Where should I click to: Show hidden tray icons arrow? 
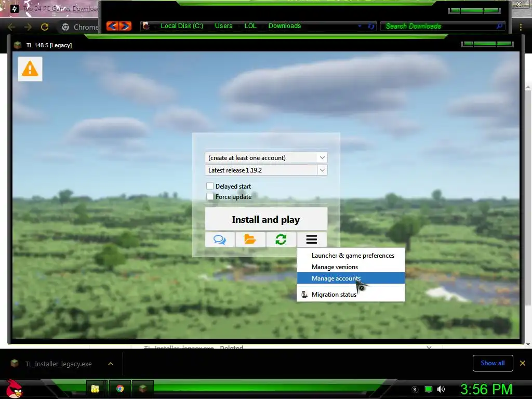point(415,390)
